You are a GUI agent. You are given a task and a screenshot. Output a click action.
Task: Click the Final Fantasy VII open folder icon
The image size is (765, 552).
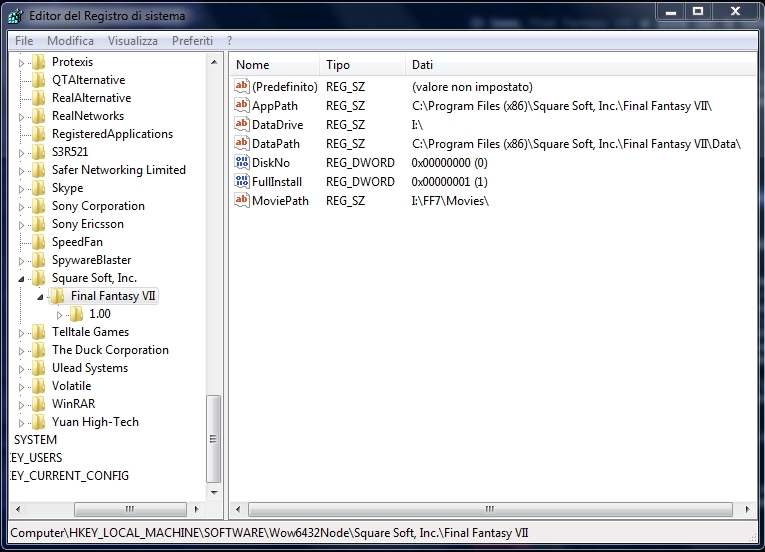pos(57,296)
